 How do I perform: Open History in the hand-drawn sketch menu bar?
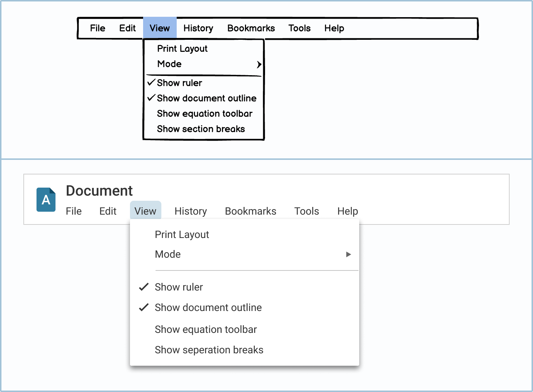click(198, 28)
